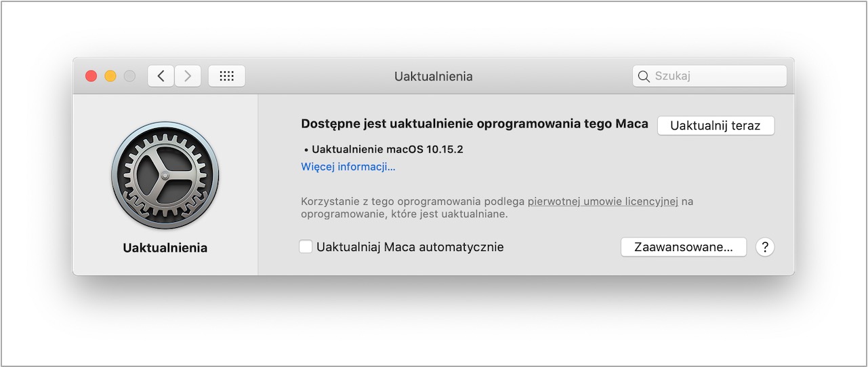868x367 pixels.
Task: Click the Korzystanie z tego oprogramowania notice
Action: (x=497, y=208)
